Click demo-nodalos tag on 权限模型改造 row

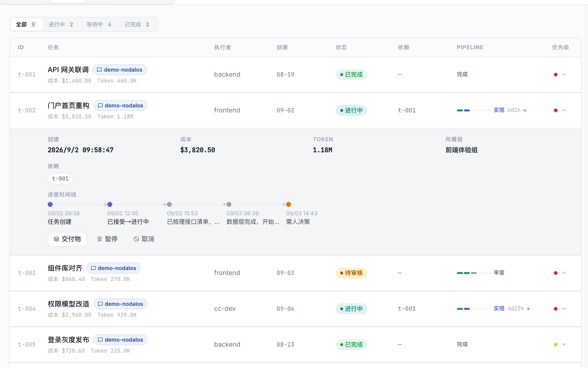(120, 304)
